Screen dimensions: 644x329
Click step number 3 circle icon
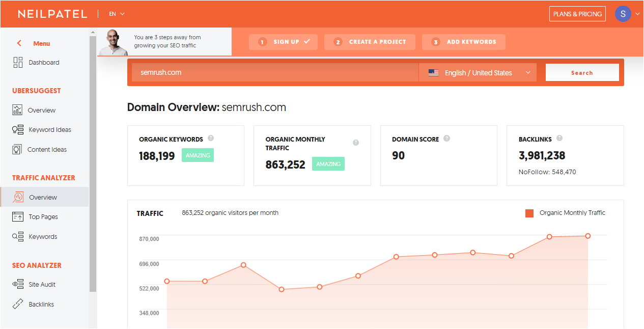coord(436,42)
